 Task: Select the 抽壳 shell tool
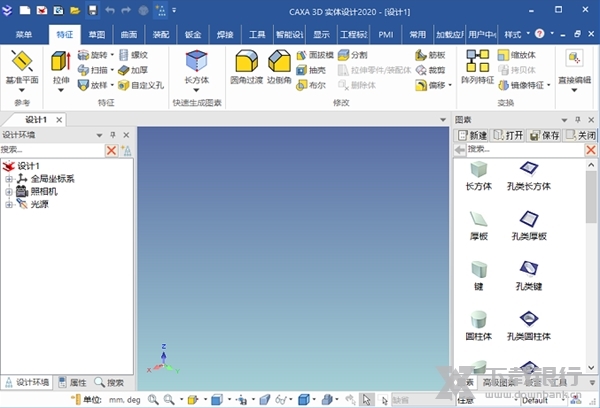(311, 70)
